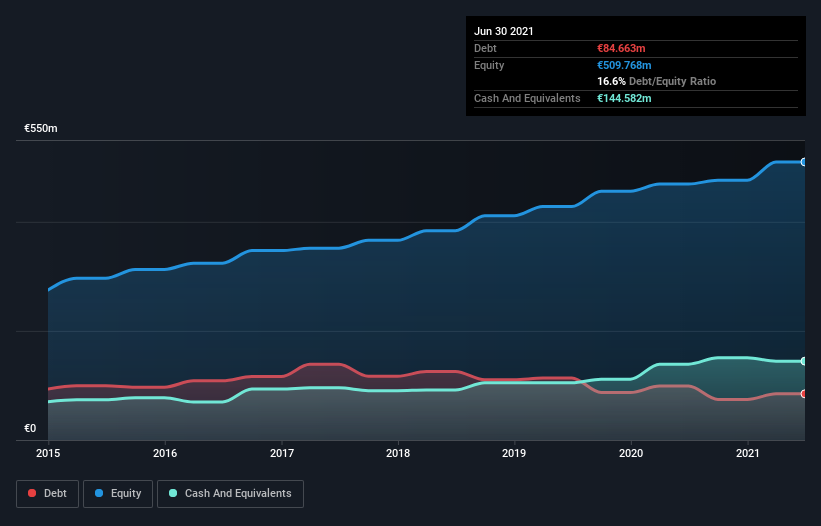Click the Equity row label in tooltip

[489, 65]
